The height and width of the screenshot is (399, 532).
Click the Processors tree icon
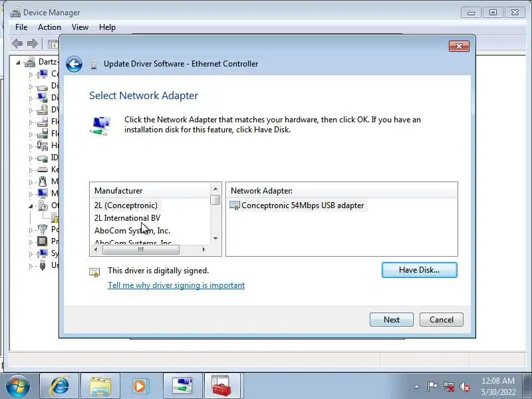(x=43, y=241)
